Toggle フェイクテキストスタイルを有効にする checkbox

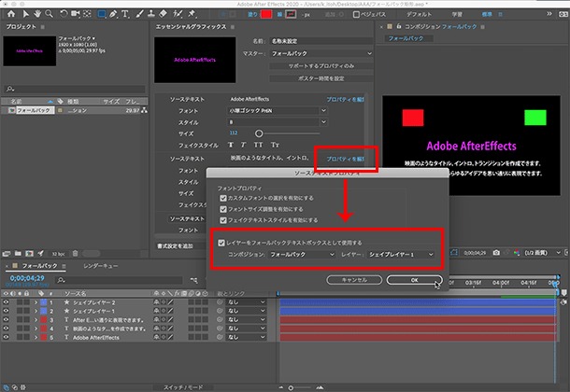point(223,220)
